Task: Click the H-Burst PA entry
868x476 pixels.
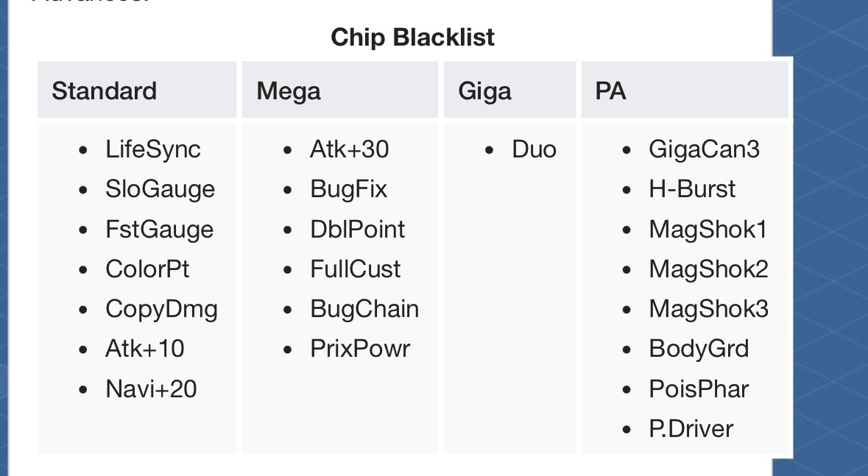Action: click(x=692, y=189)
